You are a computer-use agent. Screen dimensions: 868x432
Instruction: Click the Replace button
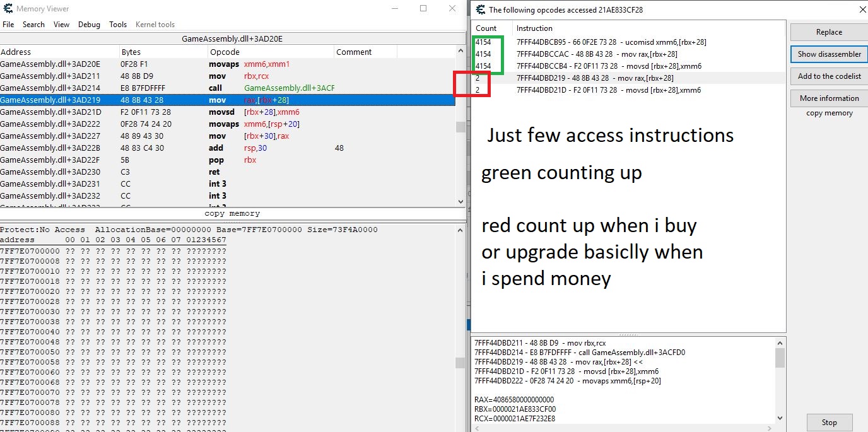pyautogui.click(x=828, y=32)
